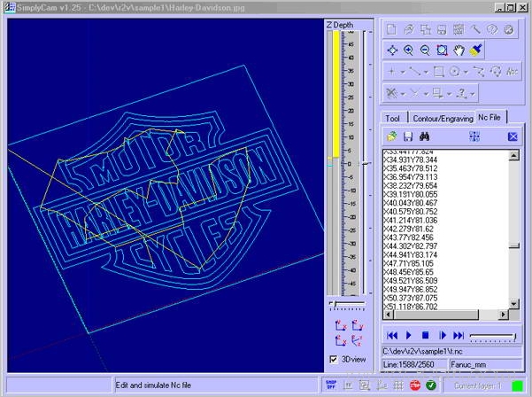Click the red STOP icon in status bar
Image resolution: width=532 pixels, height=397 pixels.
[415, 385]
